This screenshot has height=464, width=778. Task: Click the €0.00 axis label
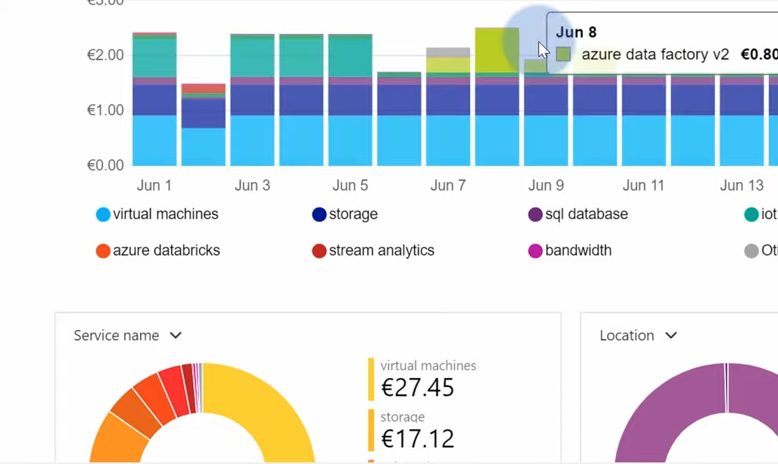105,165
